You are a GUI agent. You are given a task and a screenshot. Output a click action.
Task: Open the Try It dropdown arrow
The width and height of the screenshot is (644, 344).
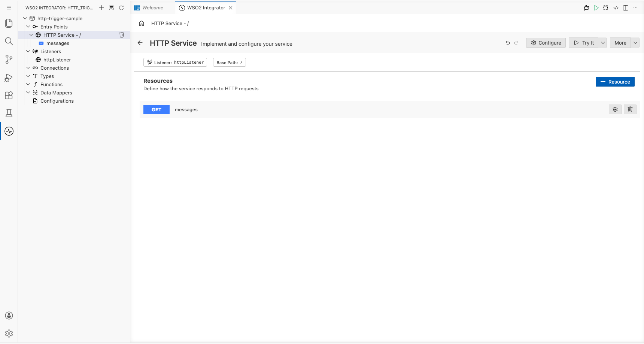coord(603,43)
